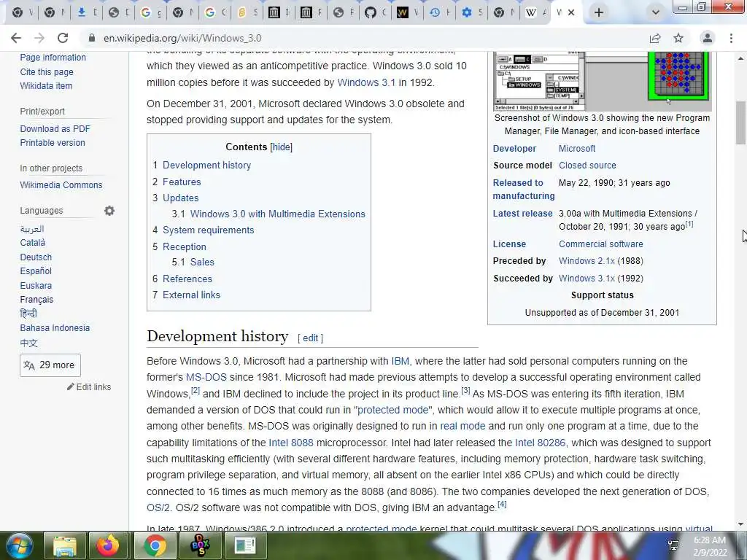
Task: Open the protected mode link
Action: click(392, 410)
